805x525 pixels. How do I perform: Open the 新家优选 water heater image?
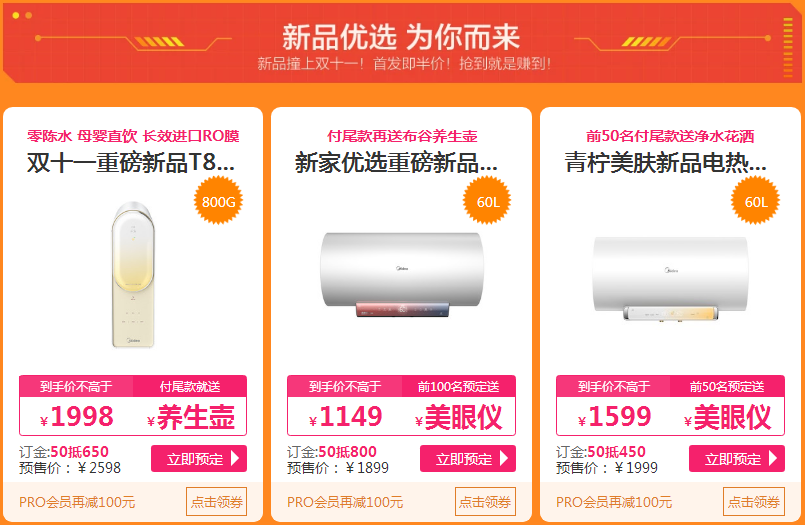[x=401, y=275]
